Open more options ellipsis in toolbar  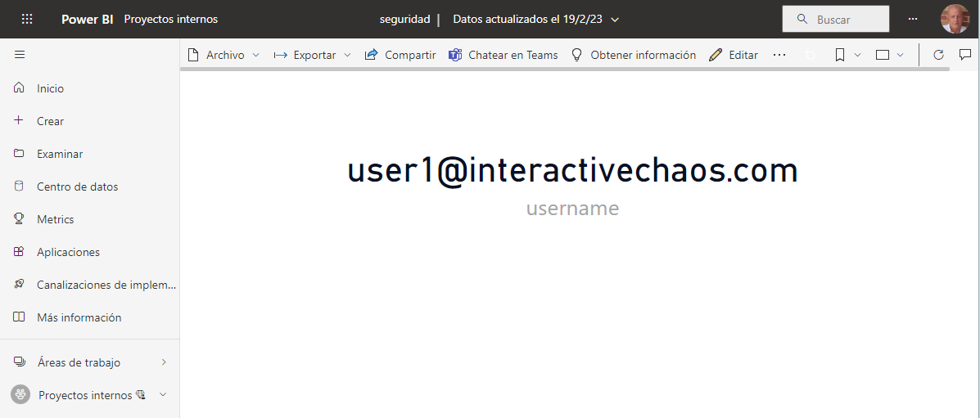(779, 55)
